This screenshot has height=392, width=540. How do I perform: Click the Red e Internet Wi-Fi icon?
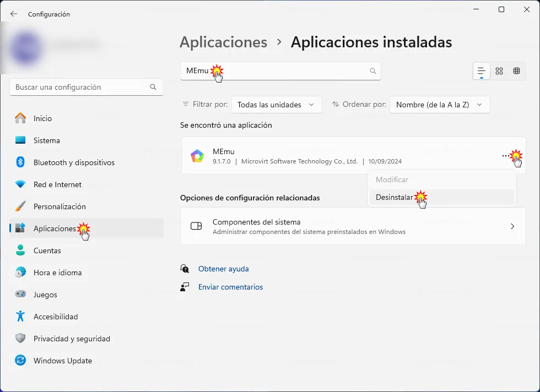coord(20,184)
